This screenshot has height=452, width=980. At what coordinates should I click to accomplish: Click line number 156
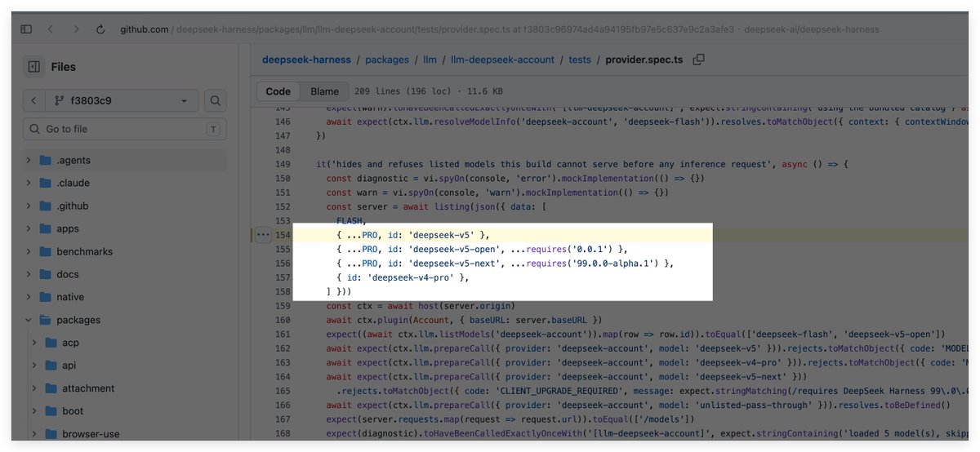[x=283, y=264]
